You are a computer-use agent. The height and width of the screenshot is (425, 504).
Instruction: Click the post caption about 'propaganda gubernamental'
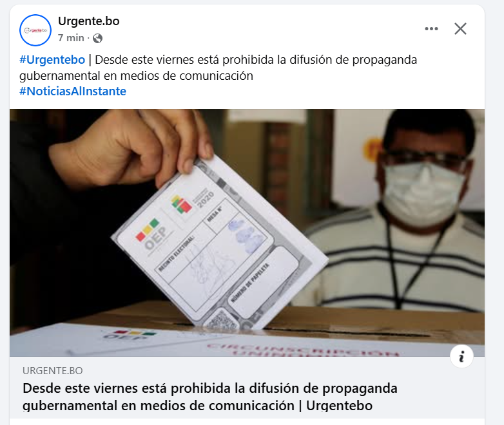tap(218, 68)
